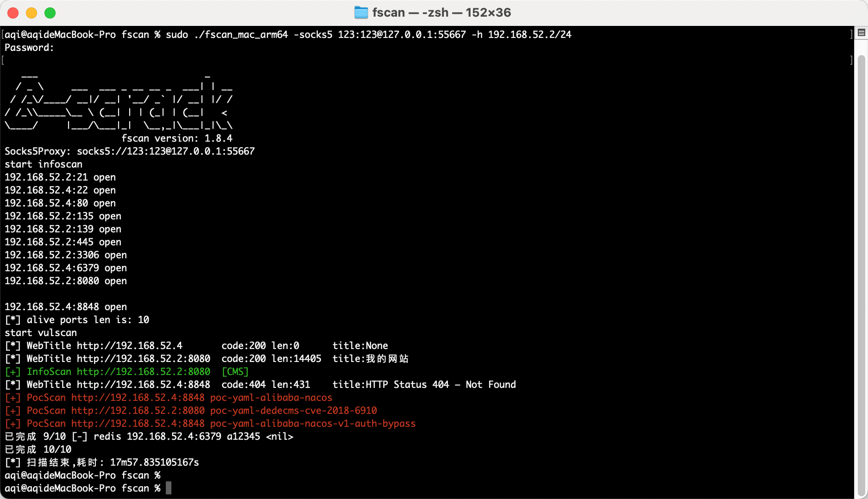Click the split pane icon above the scrollbar
868x499 pixels.
coord(862,32)
